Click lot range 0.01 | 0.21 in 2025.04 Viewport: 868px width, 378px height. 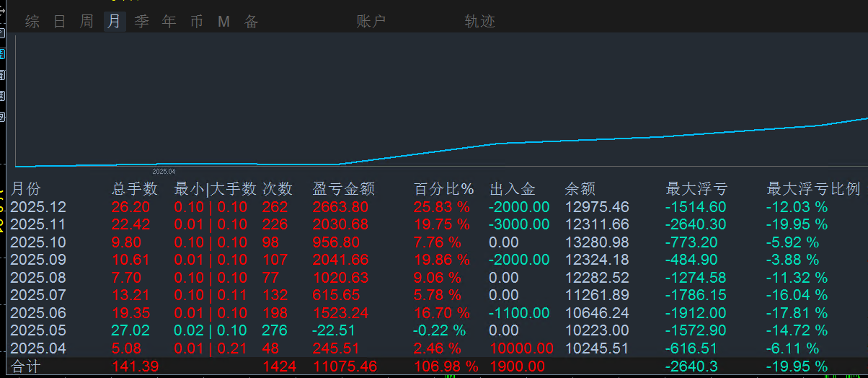pyautogui.click(x=211, y=348)
